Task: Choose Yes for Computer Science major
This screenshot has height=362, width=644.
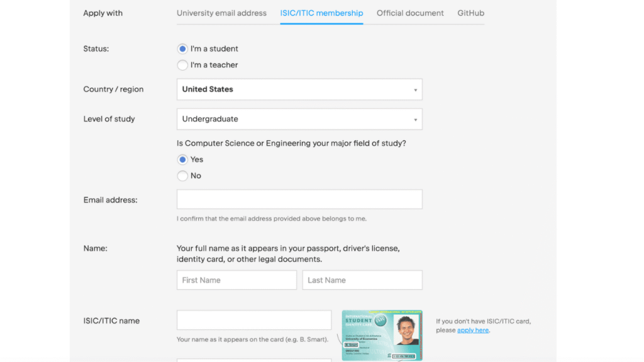Action: 183,160
